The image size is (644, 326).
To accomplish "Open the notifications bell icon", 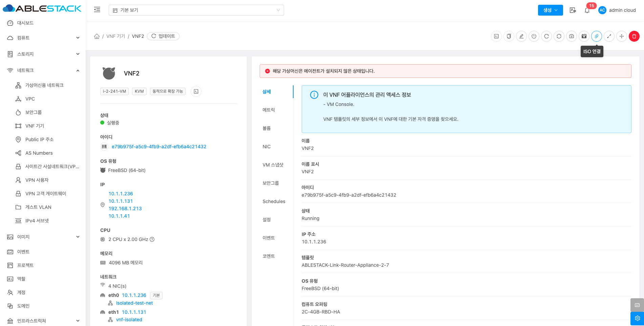I will pyautogui.click(x=587, y=10).
